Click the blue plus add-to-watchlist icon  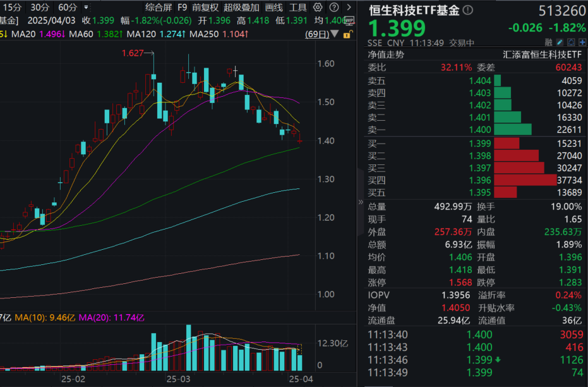click(x=582, y=42)
